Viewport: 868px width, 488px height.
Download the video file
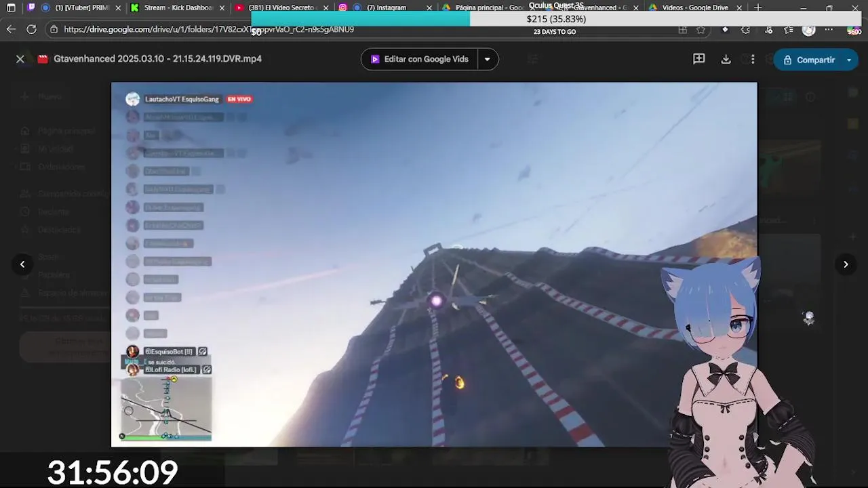tap(726, 59)
